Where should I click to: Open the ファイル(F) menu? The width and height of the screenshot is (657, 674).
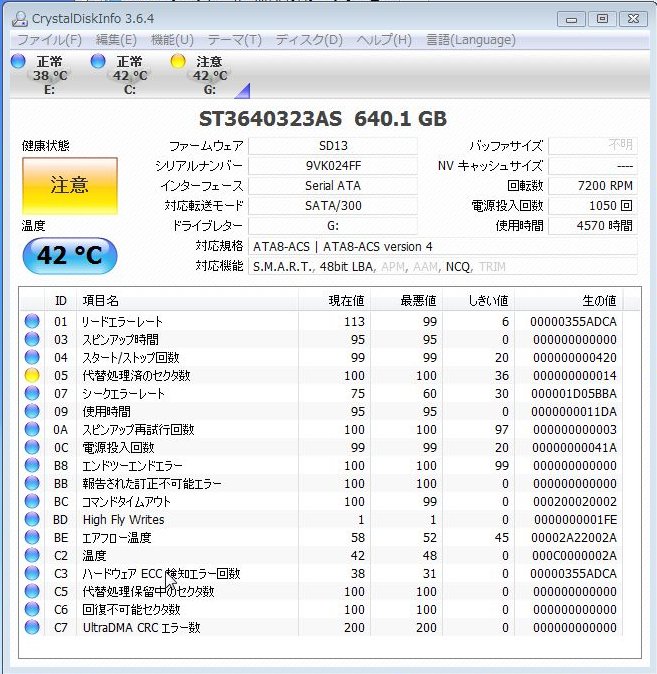tap(49, 40)
